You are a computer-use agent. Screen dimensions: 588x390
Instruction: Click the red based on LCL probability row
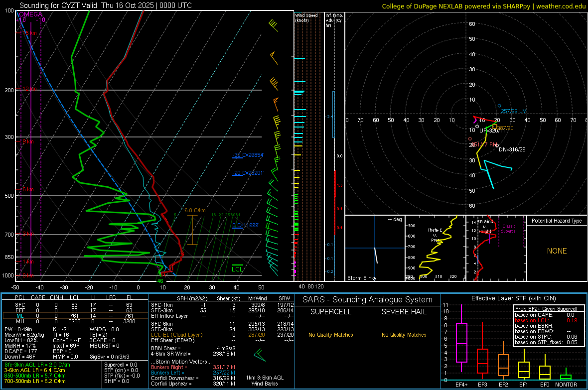(x=546, y=320)
